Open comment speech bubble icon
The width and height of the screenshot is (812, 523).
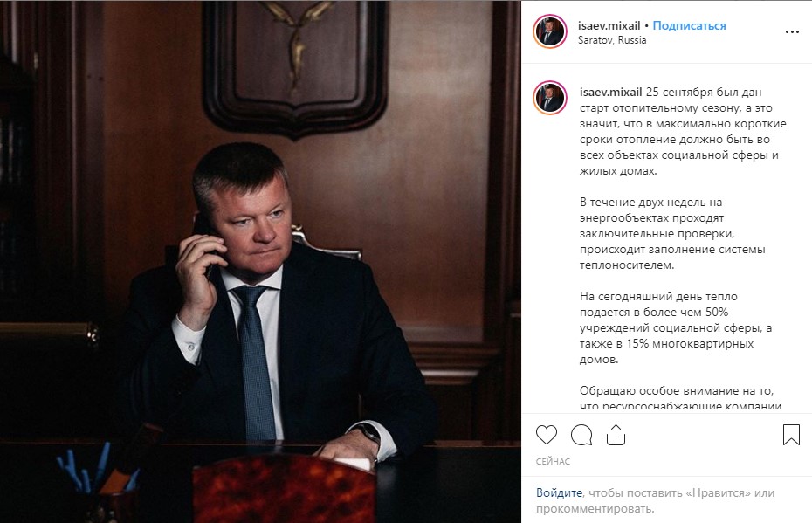(581, 435)
